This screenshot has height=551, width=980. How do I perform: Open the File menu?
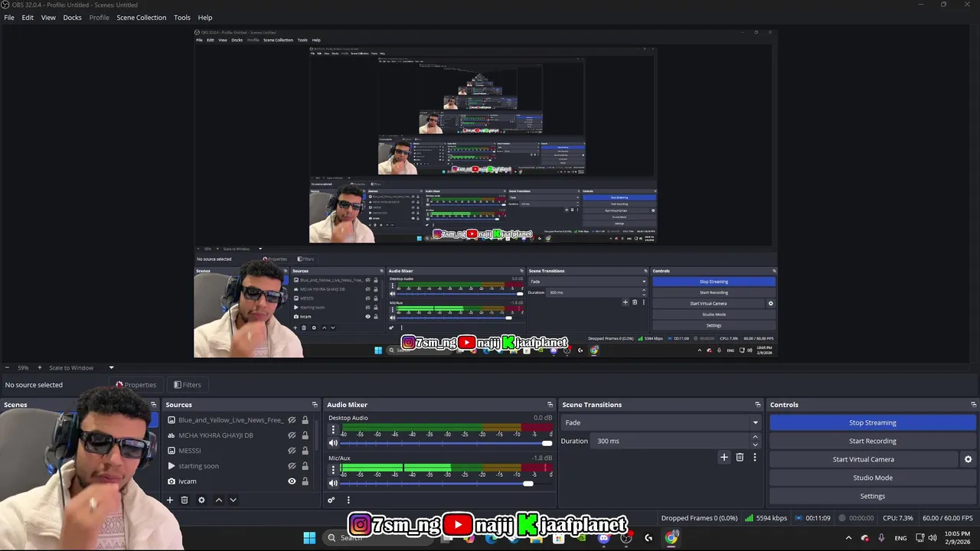[x=9, y=18]
